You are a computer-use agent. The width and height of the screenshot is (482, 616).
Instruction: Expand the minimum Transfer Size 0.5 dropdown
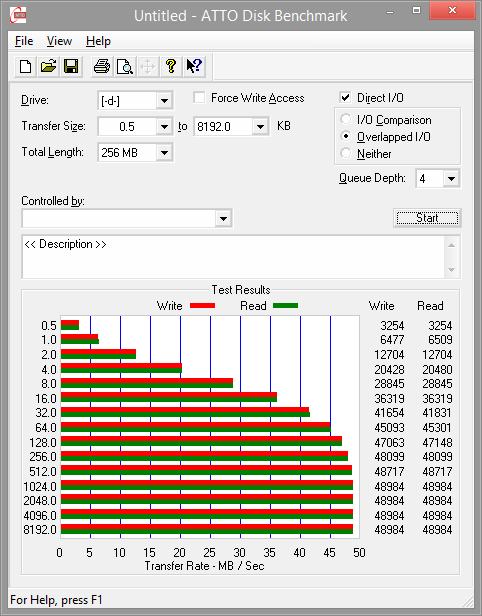pyautogui.click(x=164, y=126)
